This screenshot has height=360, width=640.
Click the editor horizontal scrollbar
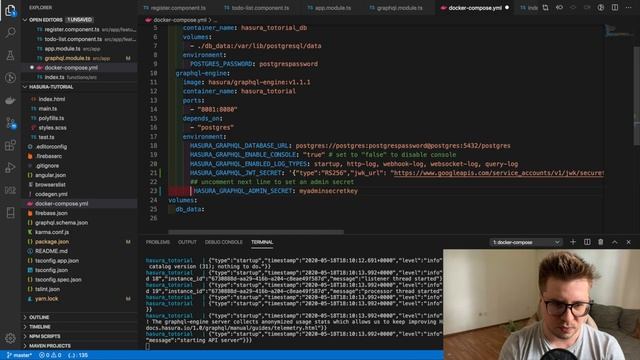coord(256,232)
